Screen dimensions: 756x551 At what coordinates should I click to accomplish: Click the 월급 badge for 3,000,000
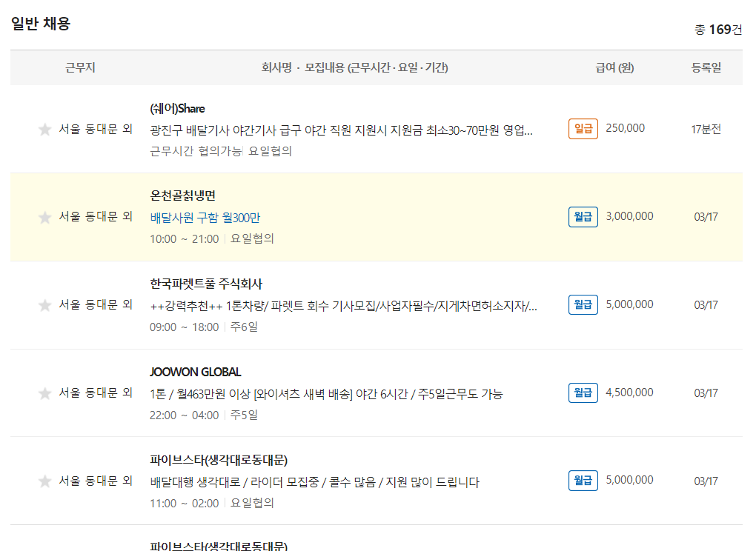point(583,217)
